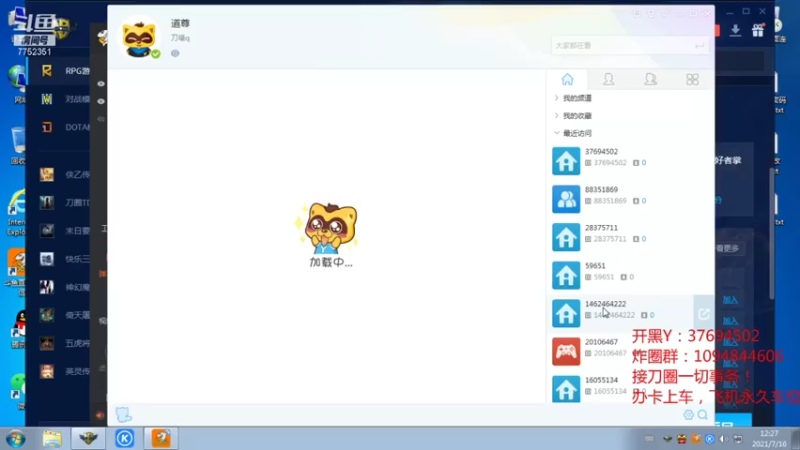Open Windows Start button
Viewport: 800px width, 450px height.
coord(15,439)
